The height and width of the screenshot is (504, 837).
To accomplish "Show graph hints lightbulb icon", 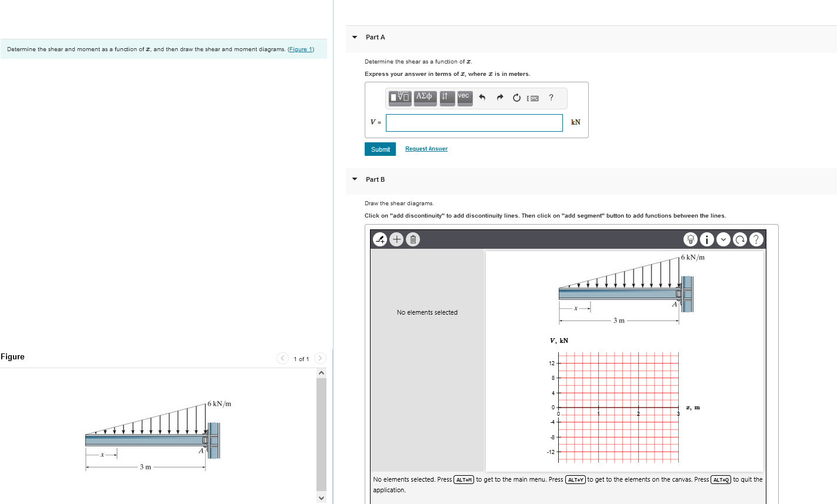I will coord(691,239).
